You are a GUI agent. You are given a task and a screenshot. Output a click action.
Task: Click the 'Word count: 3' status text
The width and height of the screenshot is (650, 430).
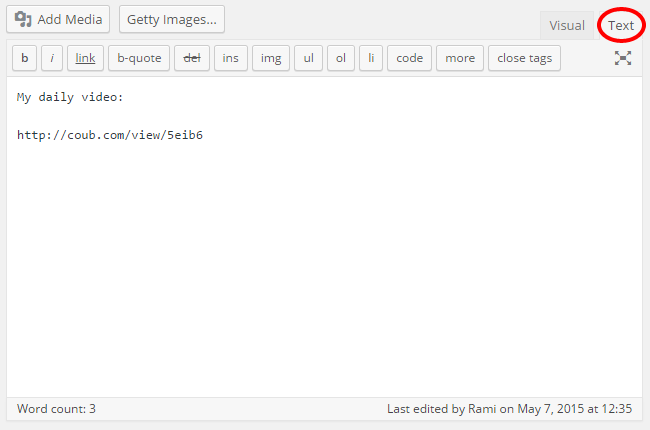pos(56,409)
